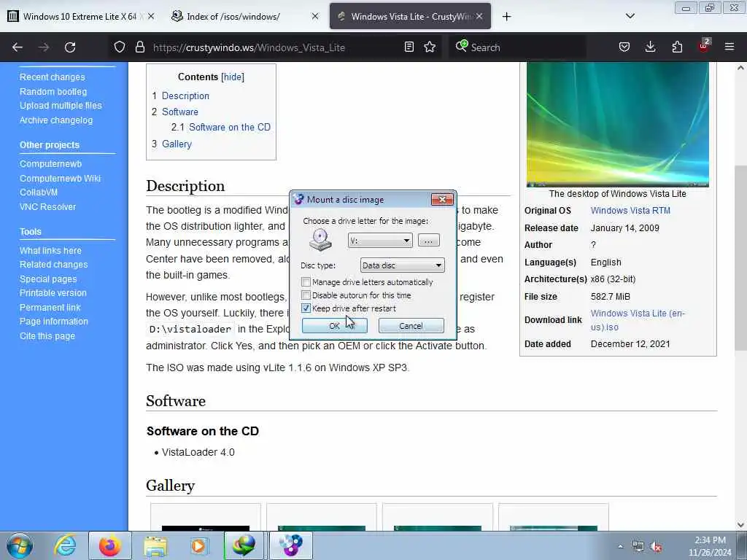This screenshot has height=560, width=747.
Task: Open VNC Resolver sidebar link
Action: [x=47, y=206]
